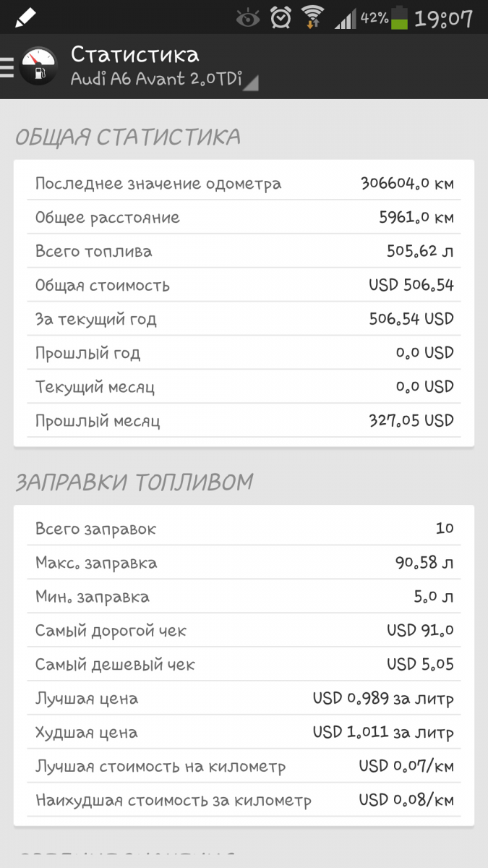Tap the eye icon in status bar
The image size is (488, 868).
click(x=249, y=17)
